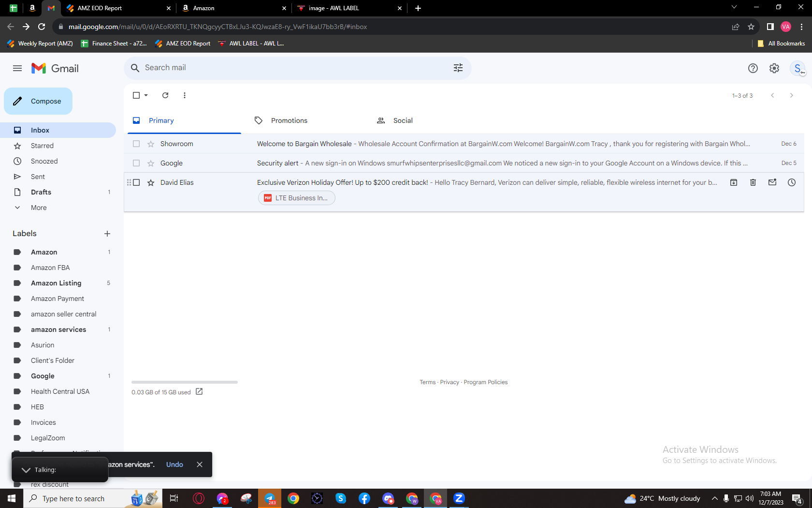Open the Google account avatar

[797, 68]
